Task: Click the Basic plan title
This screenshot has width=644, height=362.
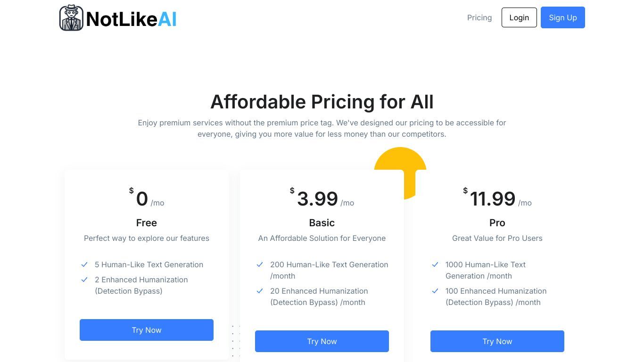Action: click(x=322, y=222)
